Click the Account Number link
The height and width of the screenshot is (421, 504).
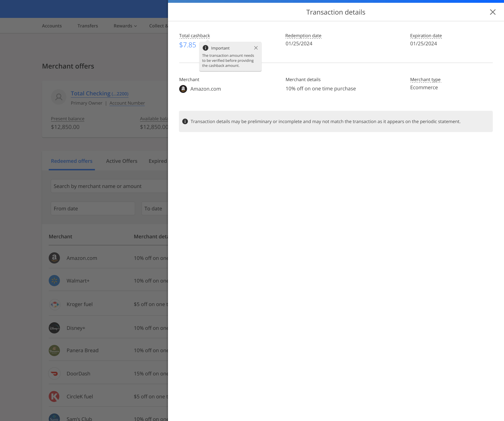point(127,103)
